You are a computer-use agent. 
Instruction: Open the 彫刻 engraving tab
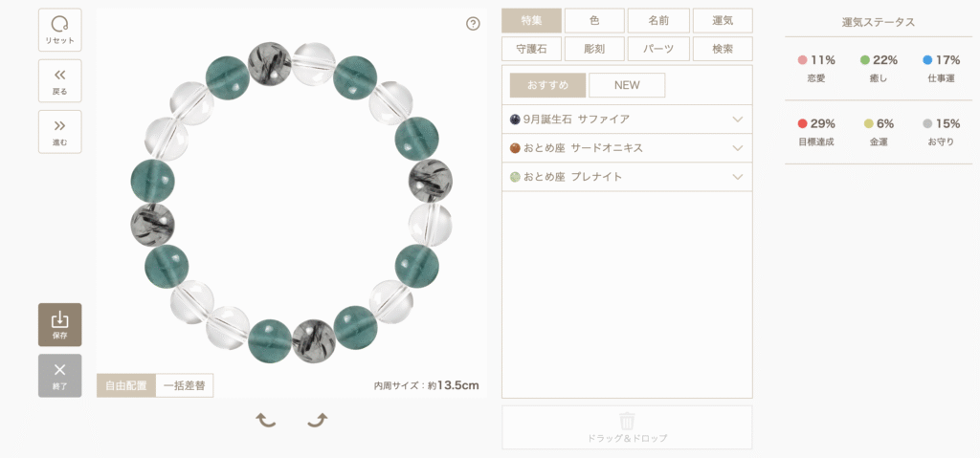pos(594,49)
